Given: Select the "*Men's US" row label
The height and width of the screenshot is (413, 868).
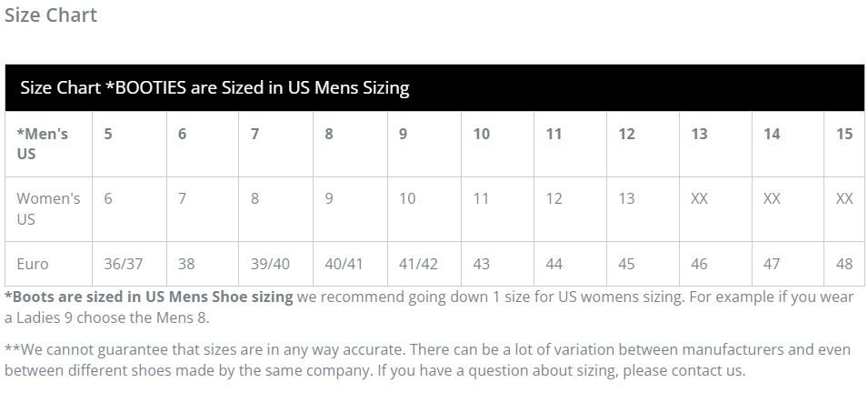Looking at the screenshot, I should coord(43,144).
